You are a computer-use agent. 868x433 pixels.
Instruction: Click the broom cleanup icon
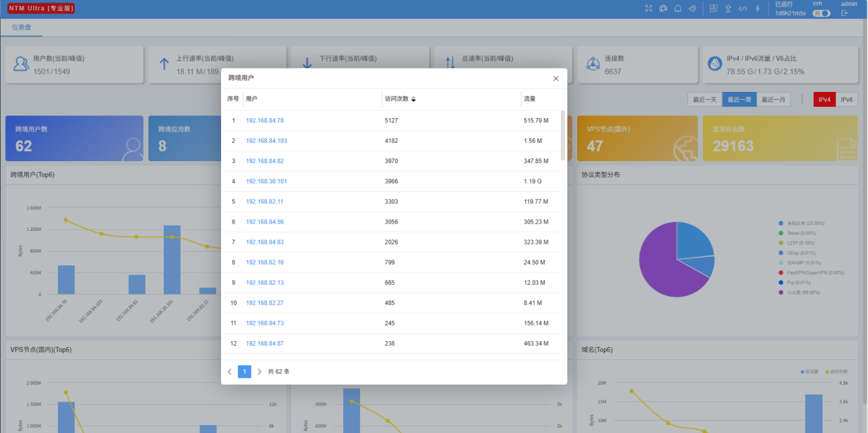click(693, 8)
